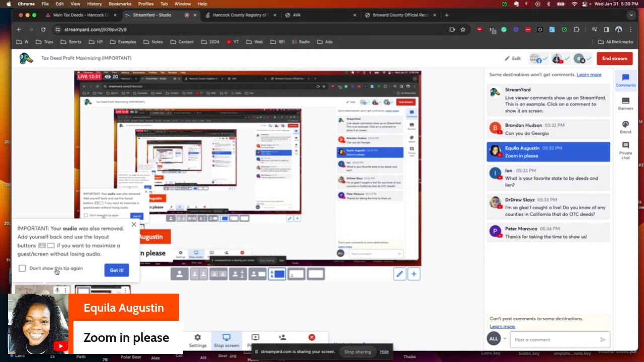
Task: Show Ion's comment about favorite state
Action: click(x=548, y=178)
